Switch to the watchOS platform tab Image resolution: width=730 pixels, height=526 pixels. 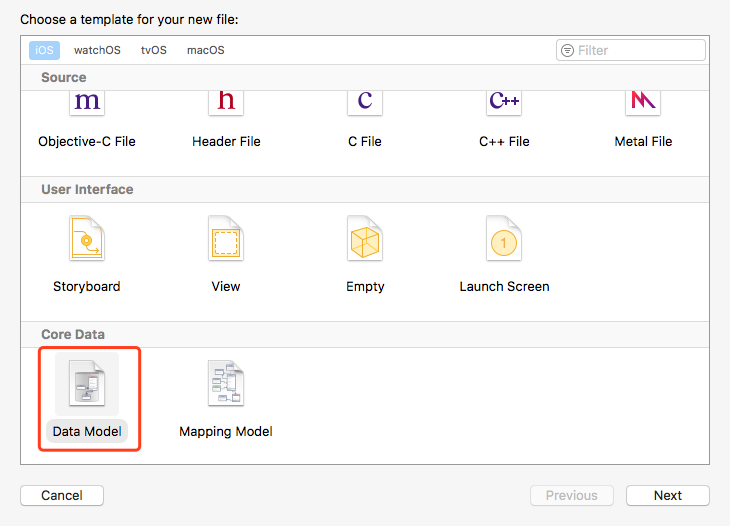click(x=97, y=50)
